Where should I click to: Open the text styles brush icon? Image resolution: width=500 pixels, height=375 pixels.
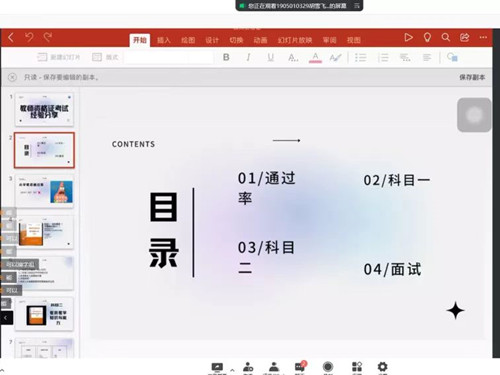[335, 58]
